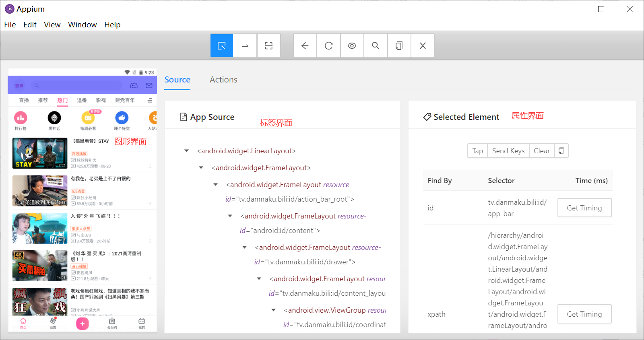Click the Clear button
This screenshot has width=644, height=340.
[x=542, y=150]
